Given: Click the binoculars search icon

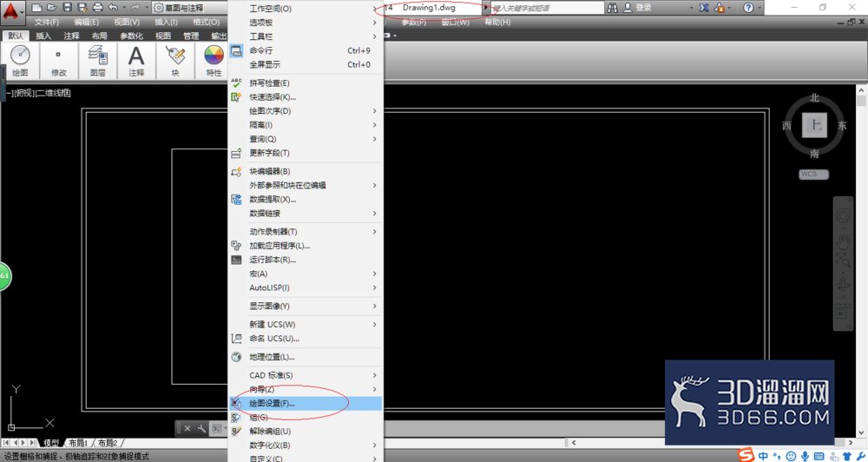Looking at the screenshot, I should pos(612,8).
